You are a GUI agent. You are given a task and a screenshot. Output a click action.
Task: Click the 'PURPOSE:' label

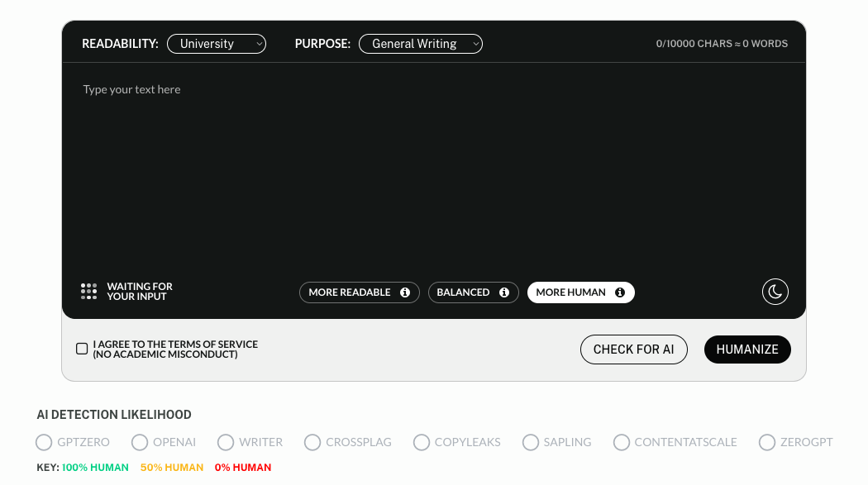click(x=322, y=44)
